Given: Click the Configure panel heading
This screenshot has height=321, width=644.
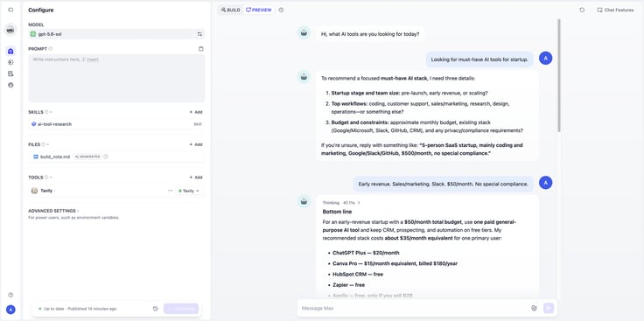Looking at the screenshot, I should coord(40,10).
